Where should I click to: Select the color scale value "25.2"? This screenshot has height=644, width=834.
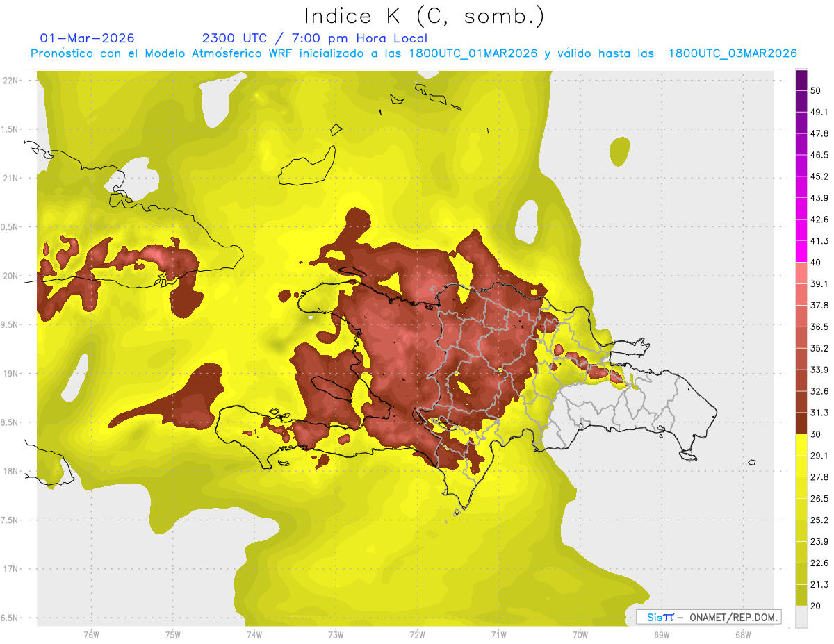point(819,520)
